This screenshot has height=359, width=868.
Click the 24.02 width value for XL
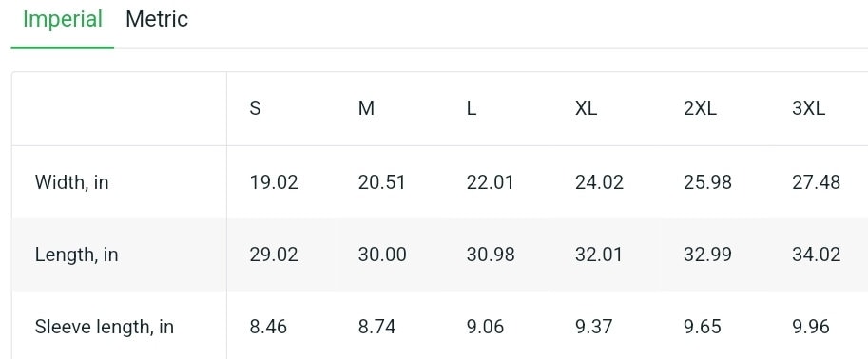(x=599, y=182)
